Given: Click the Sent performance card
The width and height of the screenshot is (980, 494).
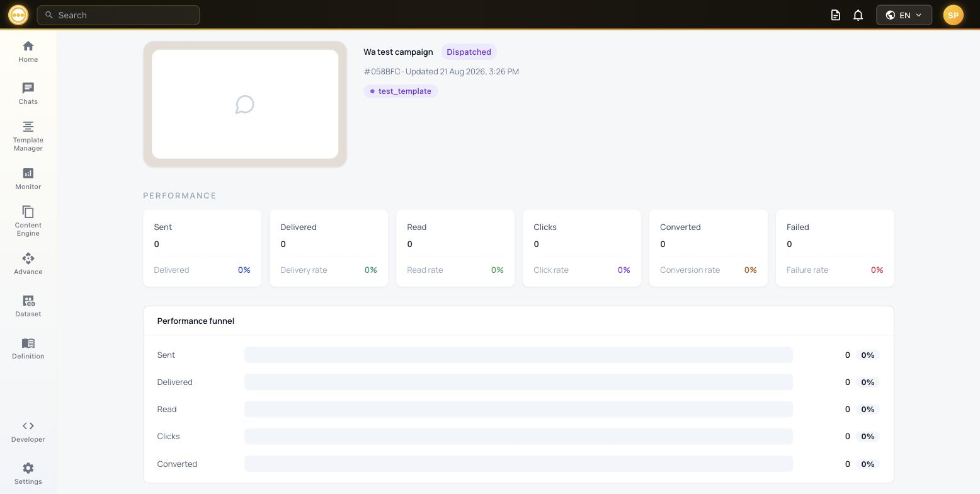Looking at the screenshot, I should 202,248.
